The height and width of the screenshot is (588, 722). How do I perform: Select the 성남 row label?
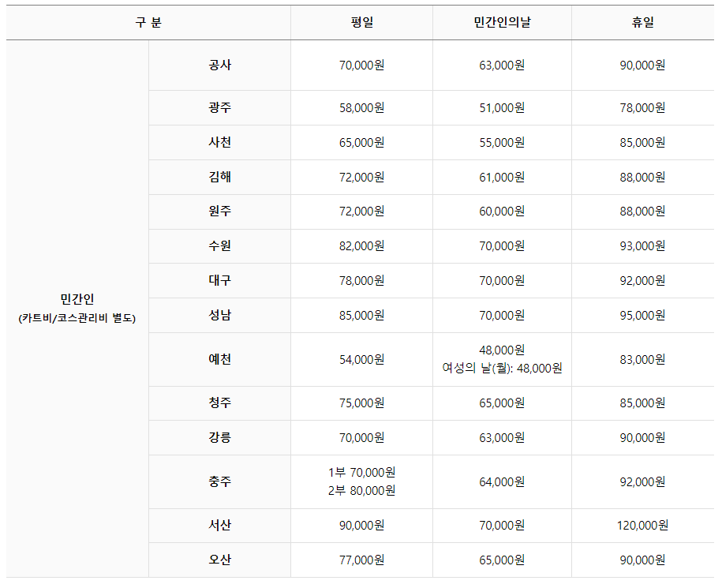(x=219, y=316)
